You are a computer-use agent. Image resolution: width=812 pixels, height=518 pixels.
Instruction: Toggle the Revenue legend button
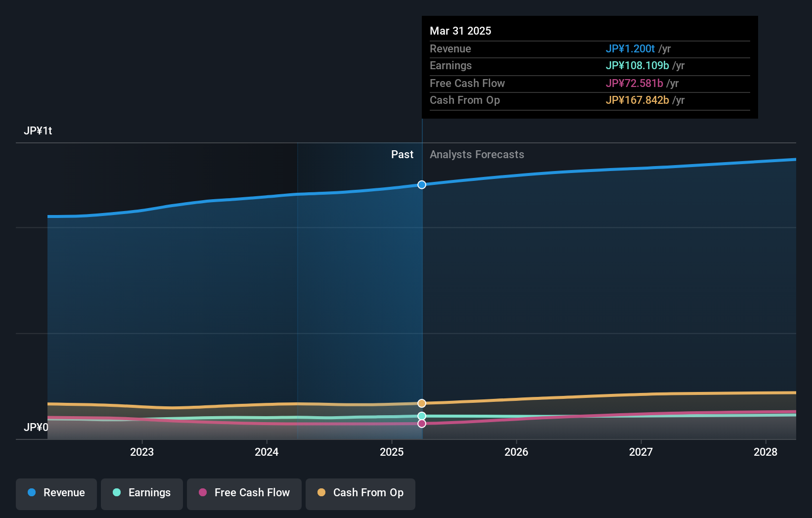(56, 494)
